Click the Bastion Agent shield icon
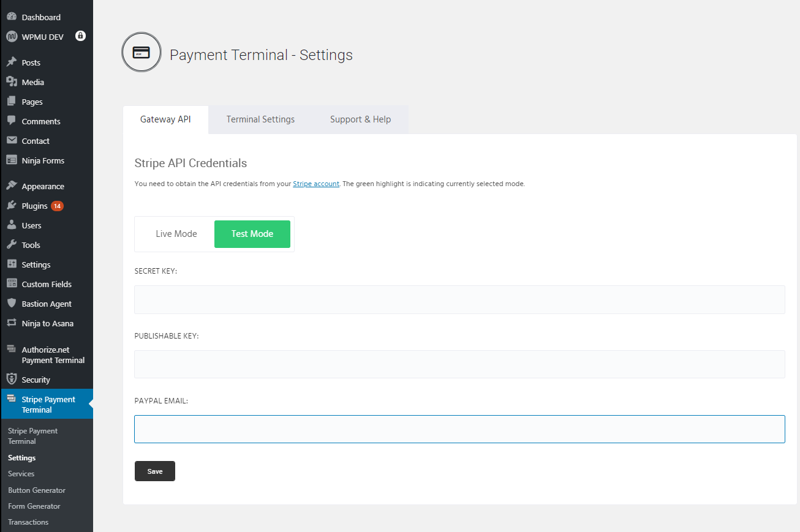 pyautogui.click(x=11, y=304)
